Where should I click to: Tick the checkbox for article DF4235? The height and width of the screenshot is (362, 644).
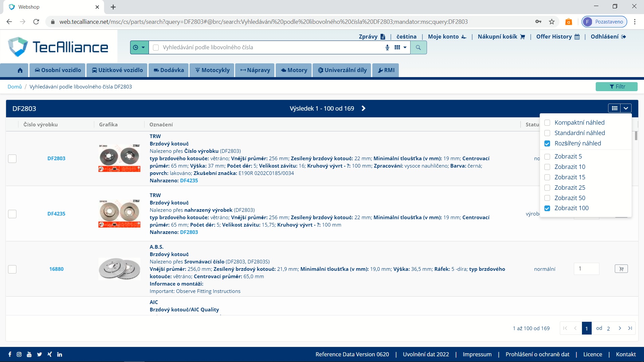(x=12, y=214)
